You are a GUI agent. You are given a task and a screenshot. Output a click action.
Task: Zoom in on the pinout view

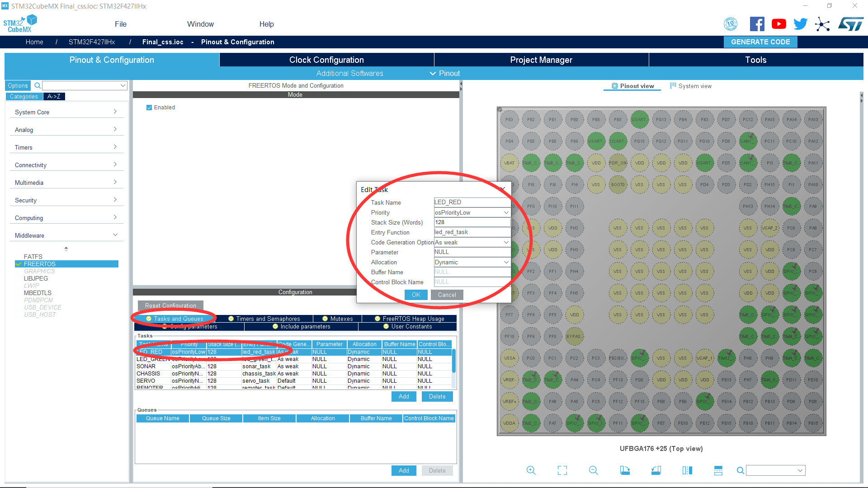tap(531, 470)
